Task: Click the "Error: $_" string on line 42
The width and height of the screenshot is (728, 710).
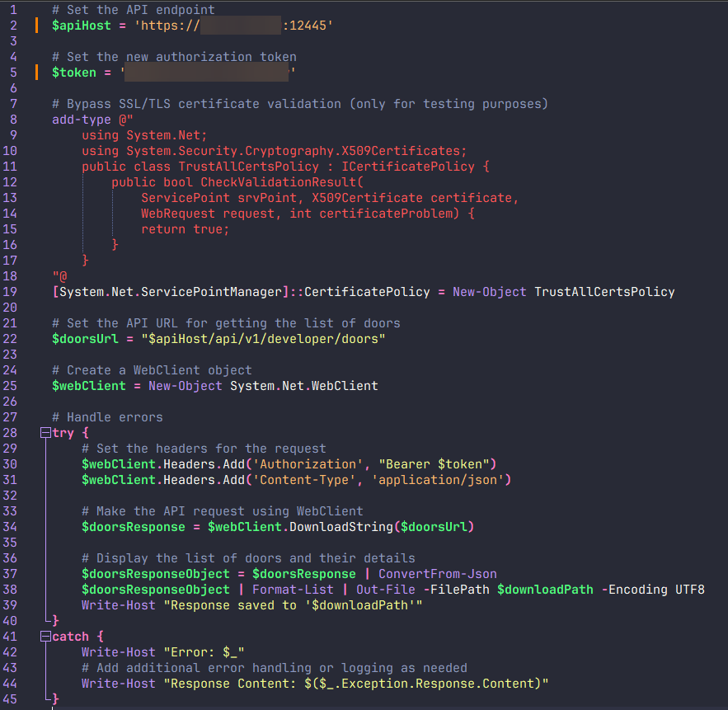Action: click(200, 652)
